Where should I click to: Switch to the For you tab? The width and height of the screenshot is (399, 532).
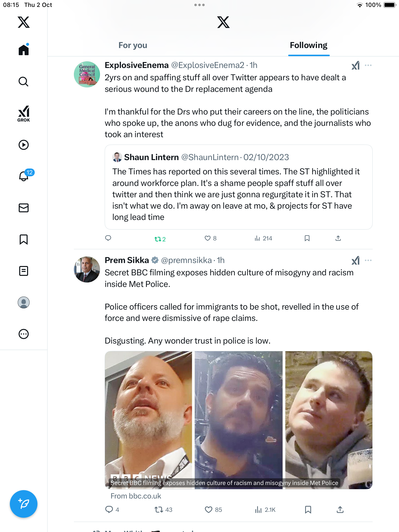point(133,45)
